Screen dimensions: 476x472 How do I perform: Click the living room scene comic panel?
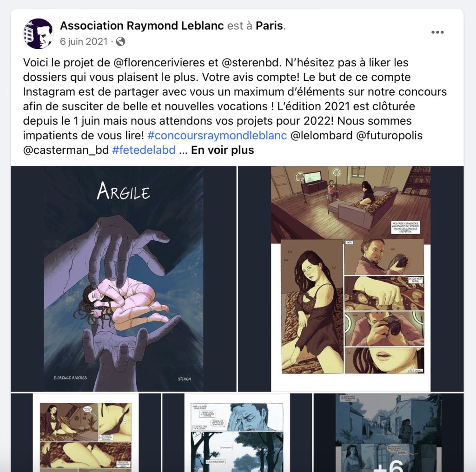(350, 205)
